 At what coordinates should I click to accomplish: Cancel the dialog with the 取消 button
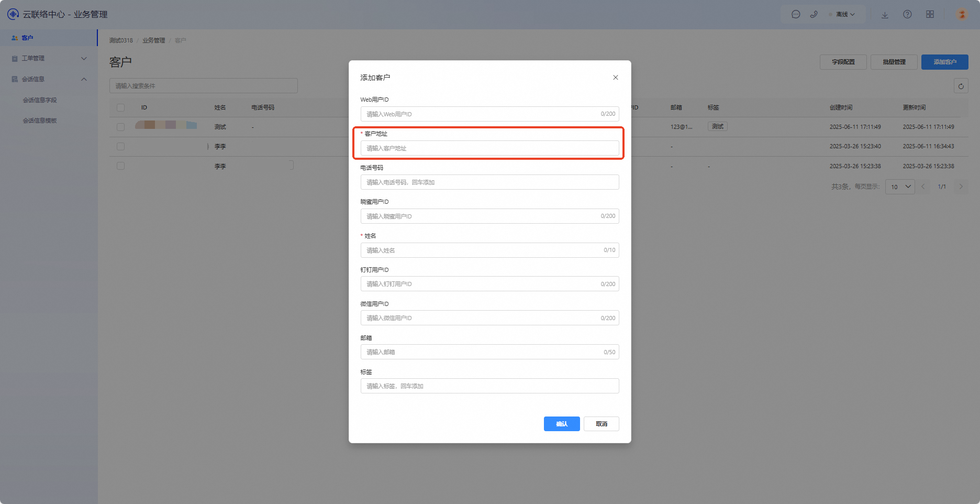[x=602, y=424]
